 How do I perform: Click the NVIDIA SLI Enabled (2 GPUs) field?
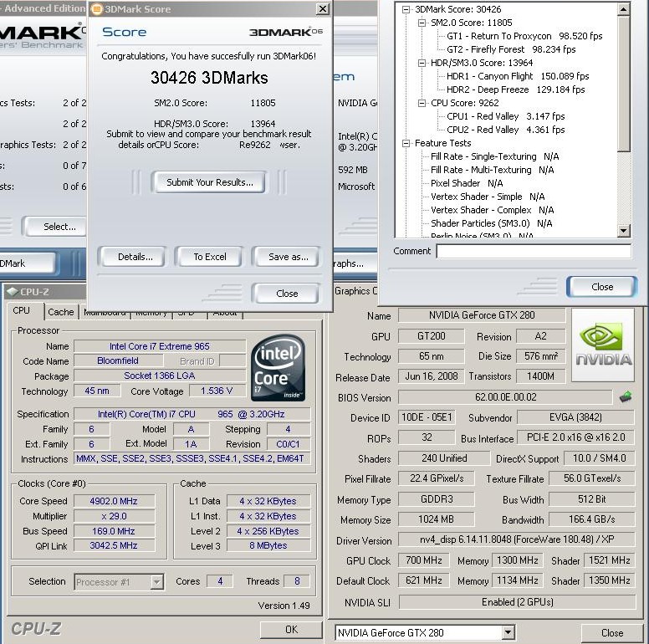click(517, 602)
